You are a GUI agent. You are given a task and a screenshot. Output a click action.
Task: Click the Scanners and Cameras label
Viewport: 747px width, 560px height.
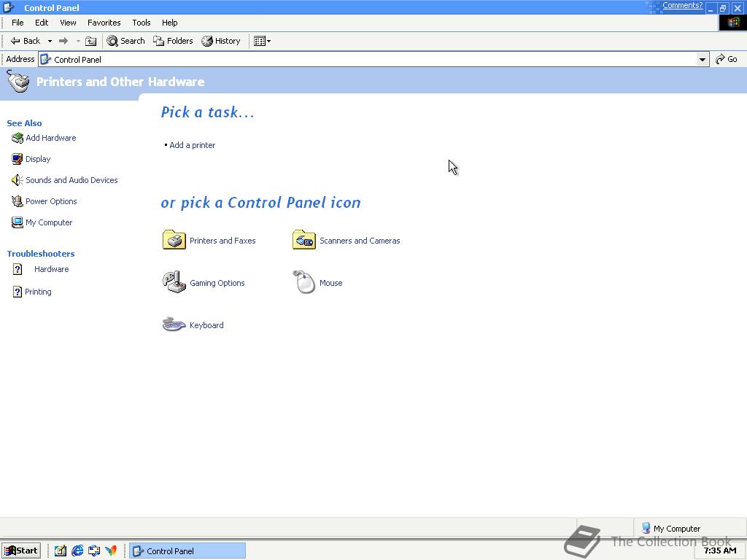(x=360, y=241)
